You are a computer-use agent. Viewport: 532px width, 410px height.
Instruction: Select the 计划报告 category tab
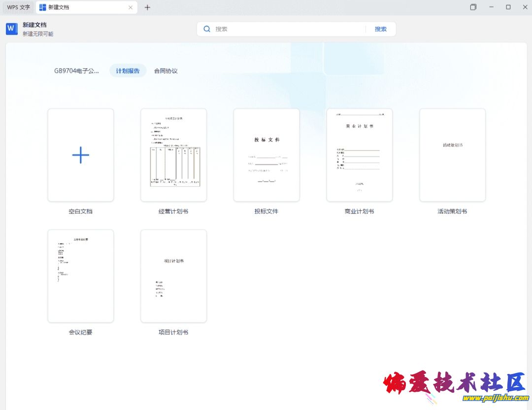pos(128,71)
